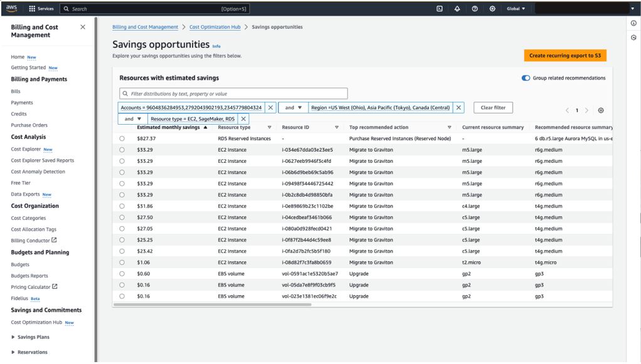Image resolution: width=641 pixels, height=364 pixels.
Task: Select radio for instance i-08d82f7c3fa8b0659
Action: tap(122, 263)
